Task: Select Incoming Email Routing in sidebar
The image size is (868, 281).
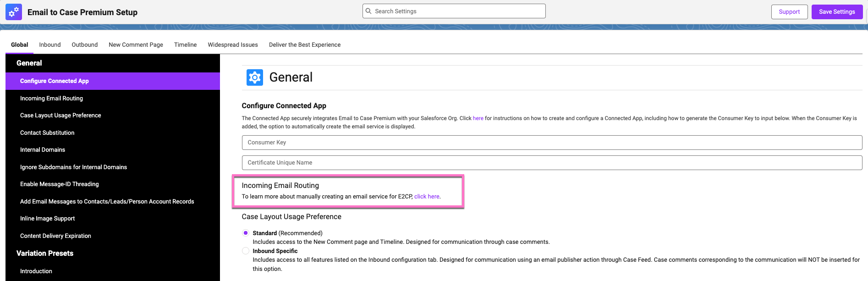Action: (113, 99)
